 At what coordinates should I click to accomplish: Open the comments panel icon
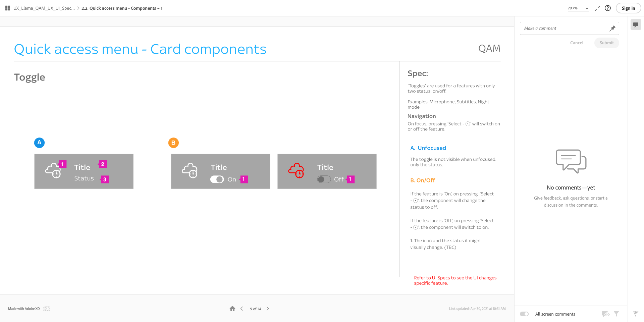[636, 24]
